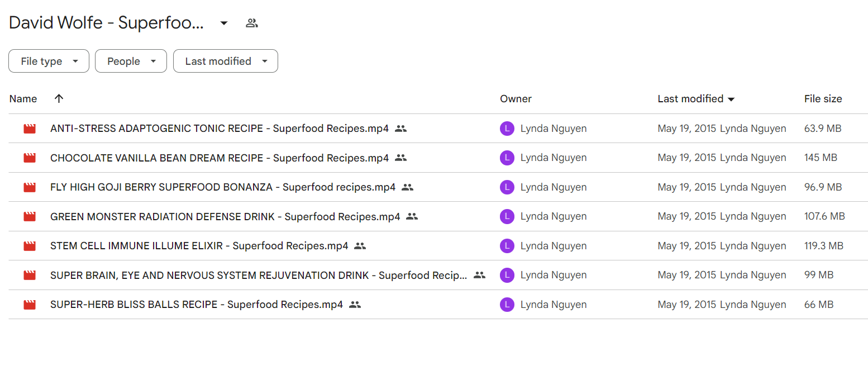Screen dimensions: 868x370
Task: Click the shared folder people icon beside title
Action: [x=252, y=23]
